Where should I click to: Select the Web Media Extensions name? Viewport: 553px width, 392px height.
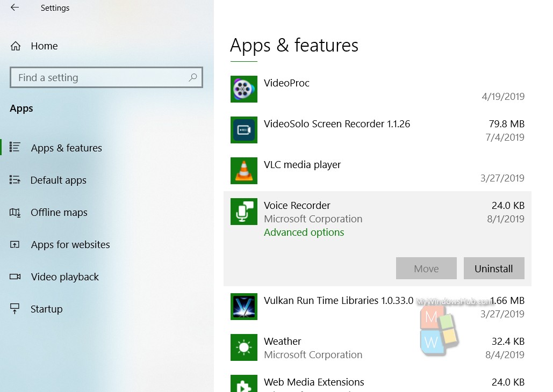click(314, 382)
